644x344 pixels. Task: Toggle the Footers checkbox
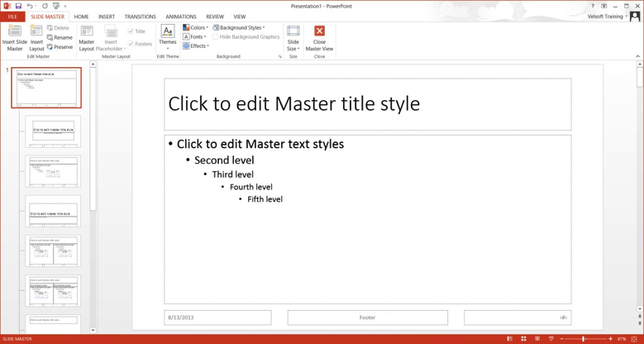[131, 44]
